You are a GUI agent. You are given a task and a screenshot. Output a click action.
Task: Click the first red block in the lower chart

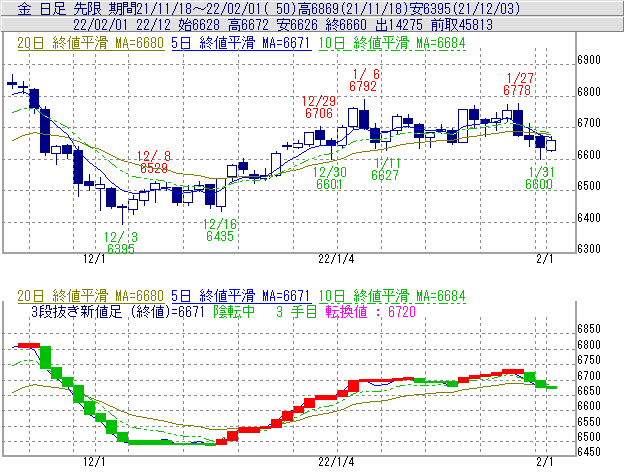point(29,345)
